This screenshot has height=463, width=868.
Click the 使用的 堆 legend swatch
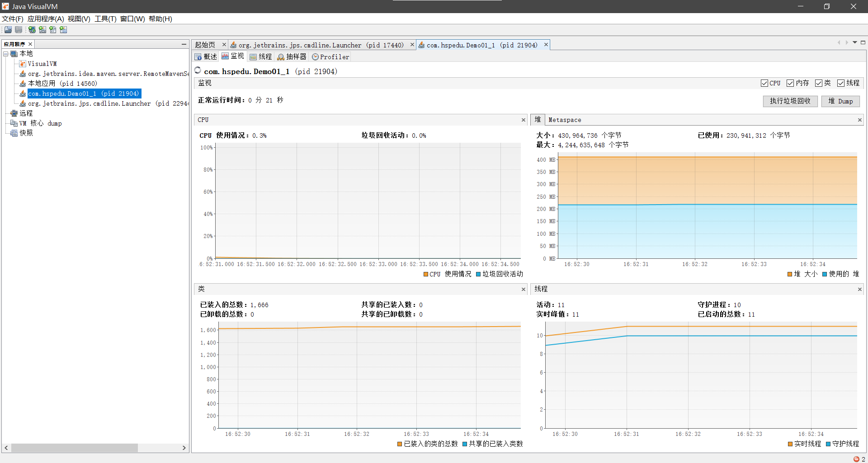825,274
